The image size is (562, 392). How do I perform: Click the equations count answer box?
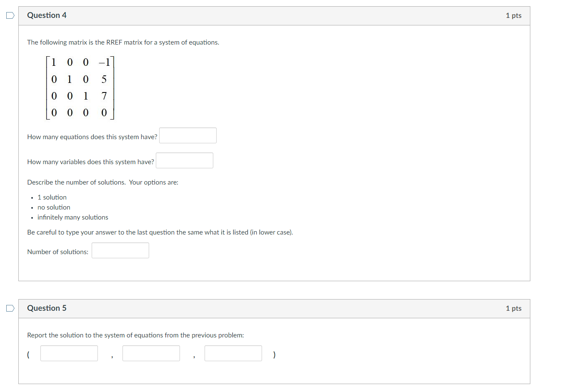[187, 135]
